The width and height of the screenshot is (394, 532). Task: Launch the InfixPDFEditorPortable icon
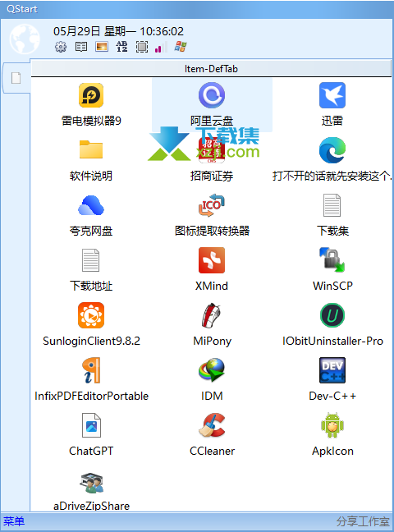click(x=91, y=370)
